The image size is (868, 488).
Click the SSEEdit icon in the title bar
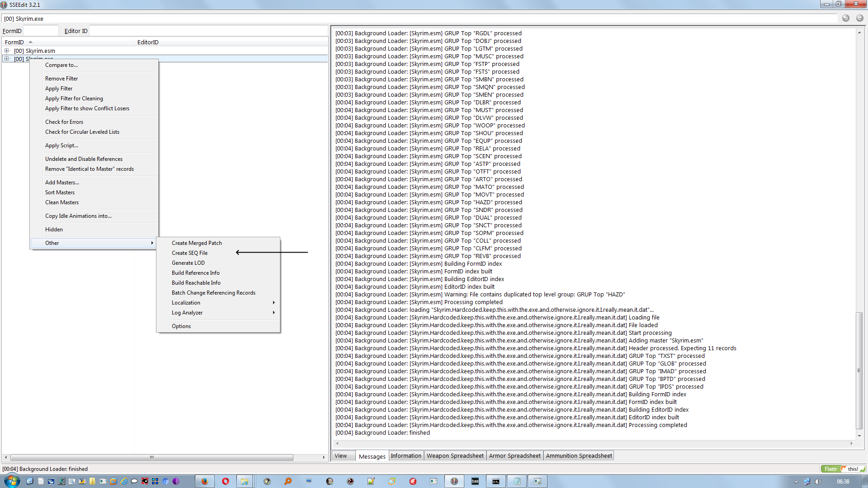coord(4,5)
